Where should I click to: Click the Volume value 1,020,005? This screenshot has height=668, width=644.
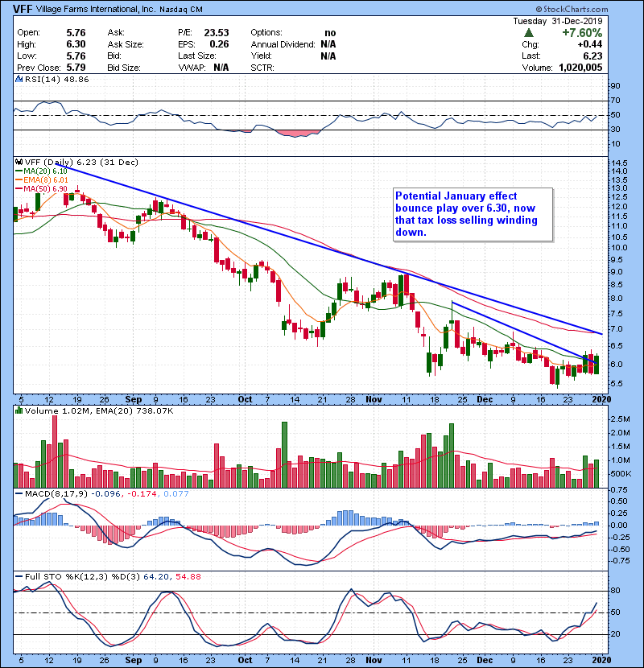580,68
